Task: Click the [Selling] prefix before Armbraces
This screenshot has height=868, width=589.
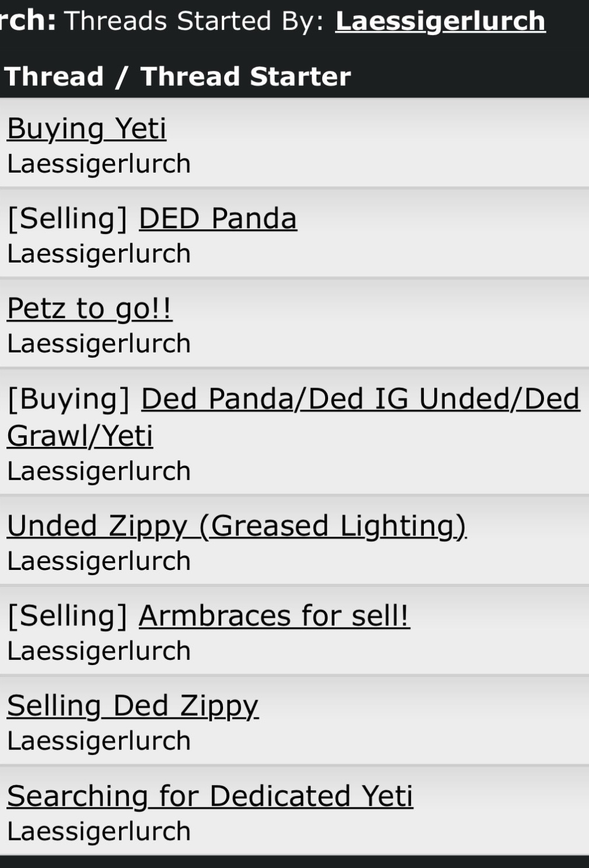Action: tap(67, 615)
